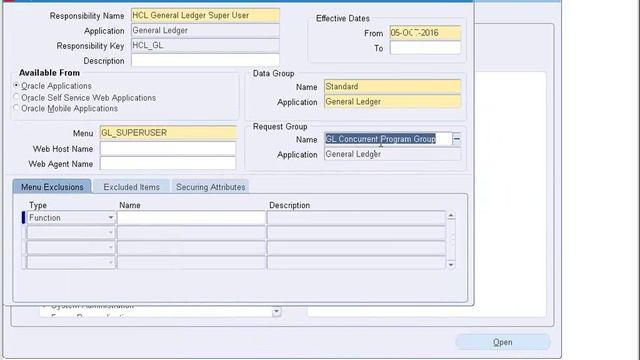The image size is (640, 360).
Task: Click Request Group Name field
Action: (388, 139)
